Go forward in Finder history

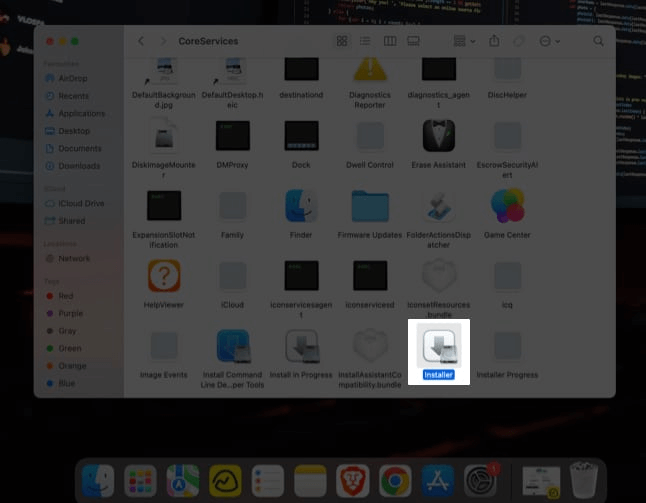(x=163, y=41)
